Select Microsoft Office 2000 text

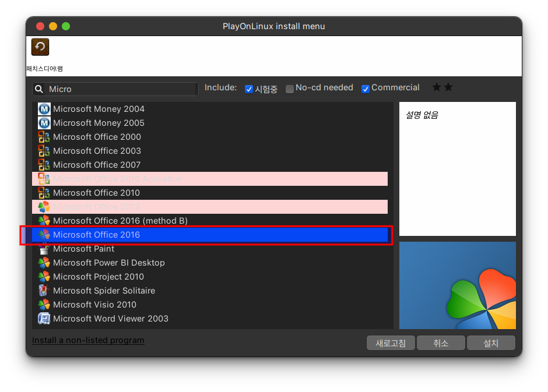tap(97, 137)
